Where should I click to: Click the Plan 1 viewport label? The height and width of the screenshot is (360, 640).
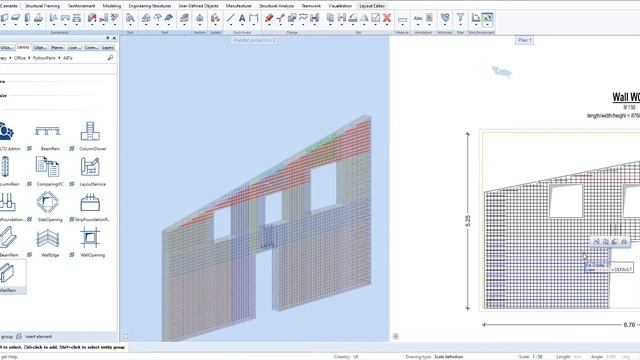point(524,40)
